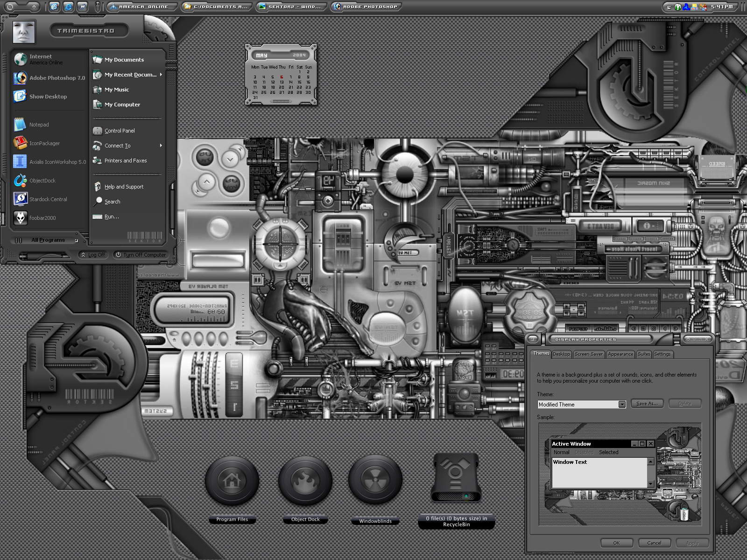Open the Object Dock flame icon
This screenshot has width=747, height=560.
click(x=305, y=481)
